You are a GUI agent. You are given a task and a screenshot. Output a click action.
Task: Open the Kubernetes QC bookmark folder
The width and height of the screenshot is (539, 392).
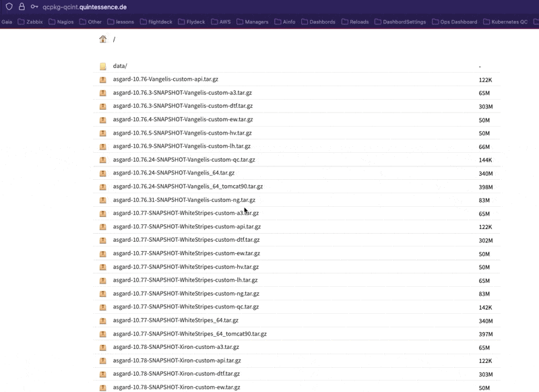[505, 22]
